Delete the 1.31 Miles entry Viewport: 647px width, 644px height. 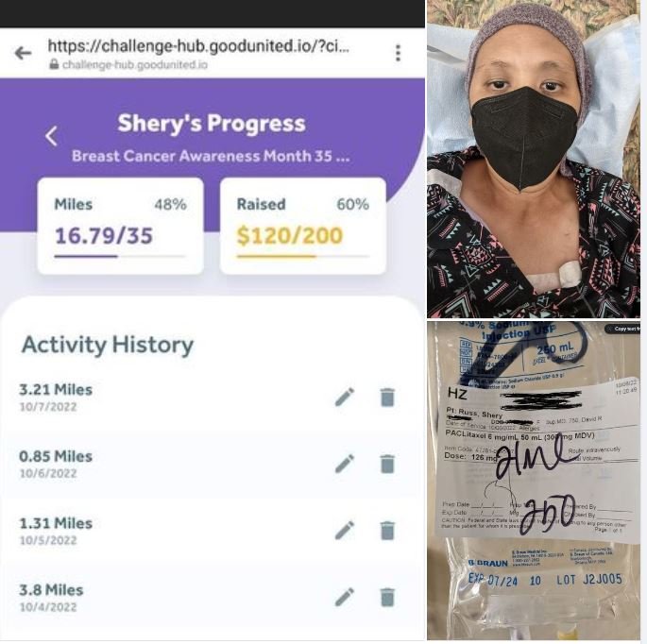[x=387, y=530]
